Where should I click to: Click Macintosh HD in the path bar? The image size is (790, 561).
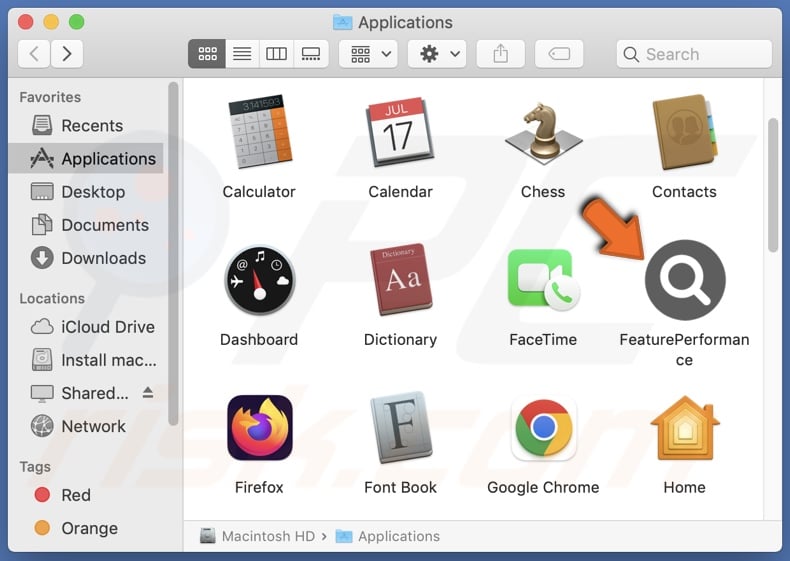point(257,536)
